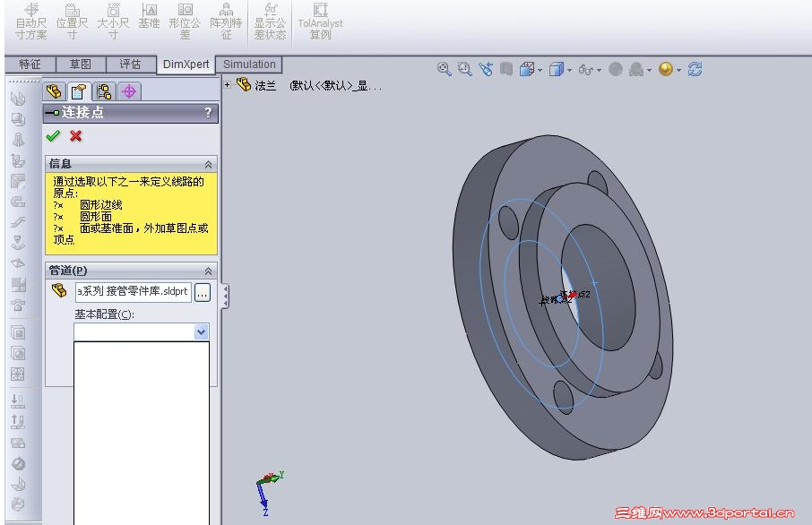Click the Display Style cube icon
This screenshot has width=812, height=525.
click(557, 69)
